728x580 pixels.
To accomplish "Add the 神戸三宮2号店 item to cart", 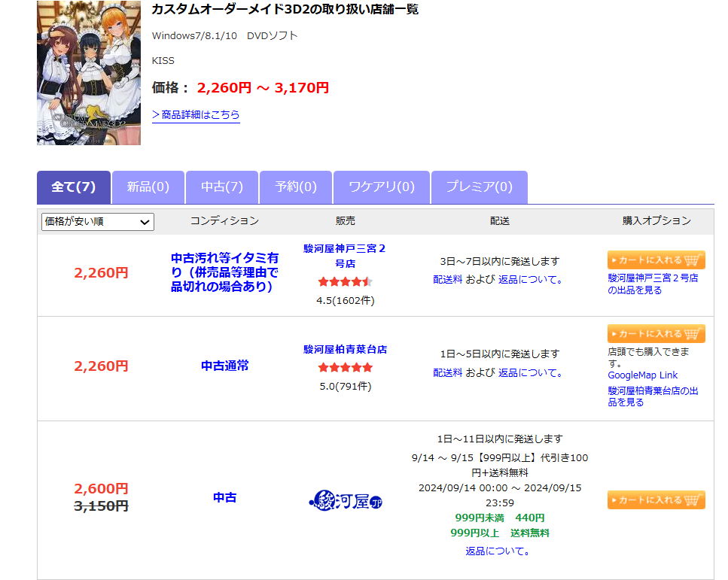I will point(656,260).
